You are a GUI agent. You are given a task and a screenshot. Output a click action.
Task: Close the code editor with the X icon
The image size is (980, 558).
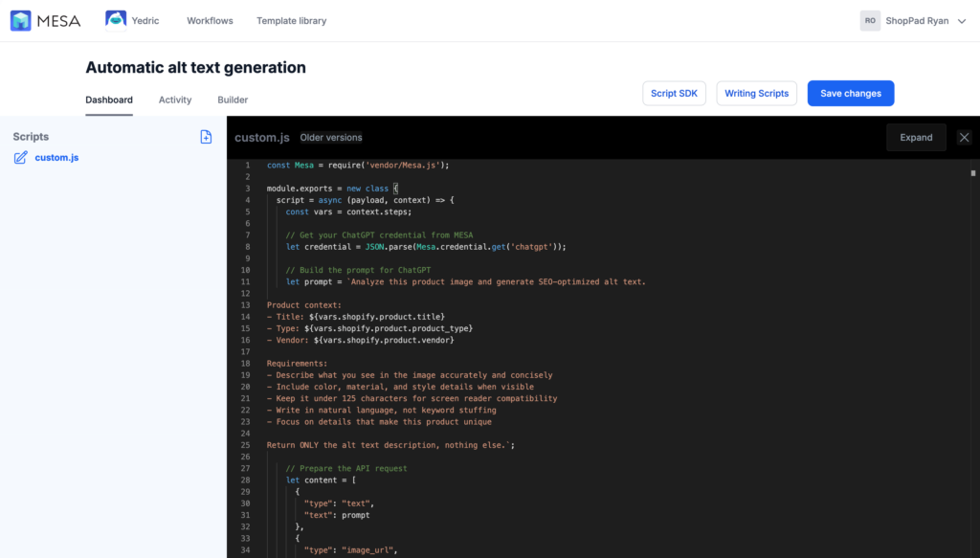tap(964, 137)
